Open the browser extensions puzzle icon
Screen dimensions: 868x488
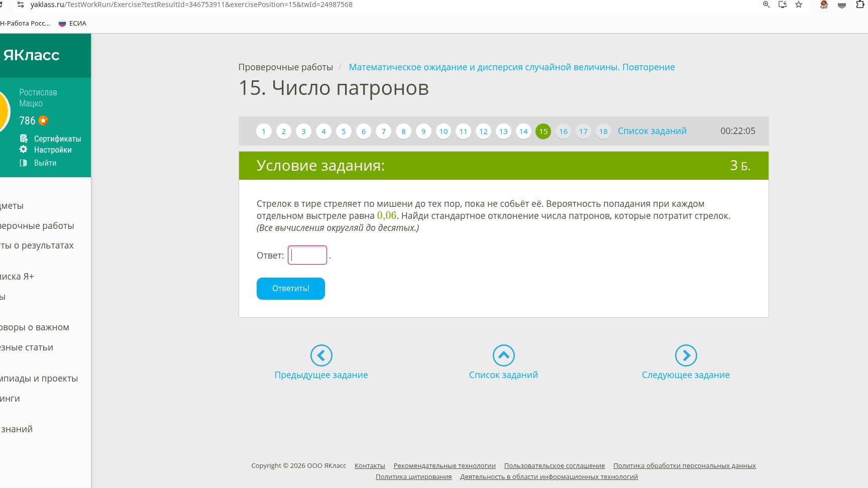(860, 5)
